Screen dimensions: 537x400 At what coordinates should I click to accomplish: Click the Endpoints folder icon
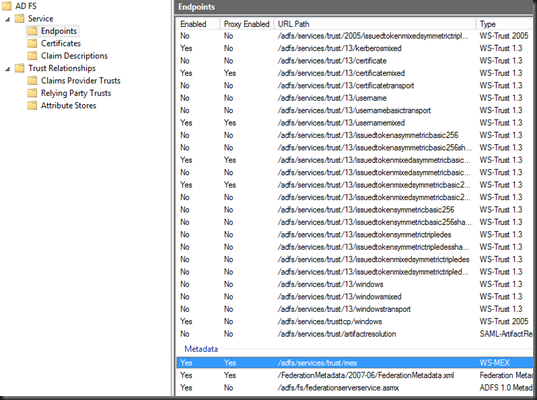32,31
